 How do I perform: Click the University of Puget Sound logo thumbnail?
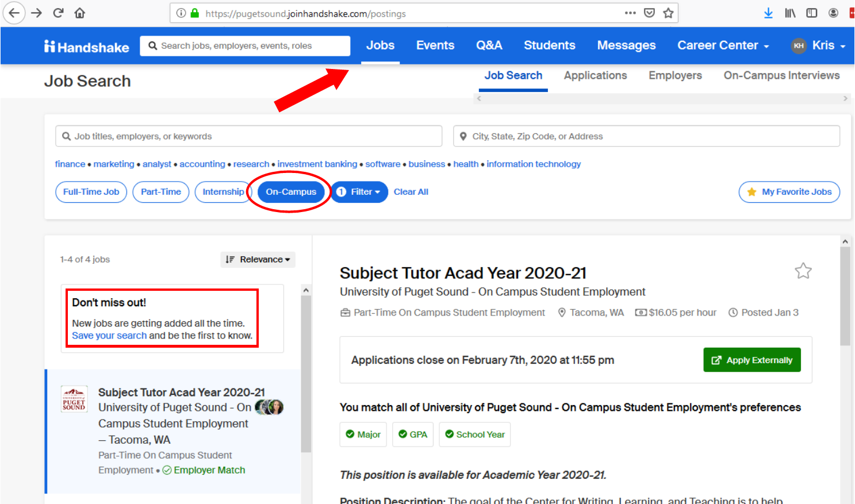click(74, 399)
